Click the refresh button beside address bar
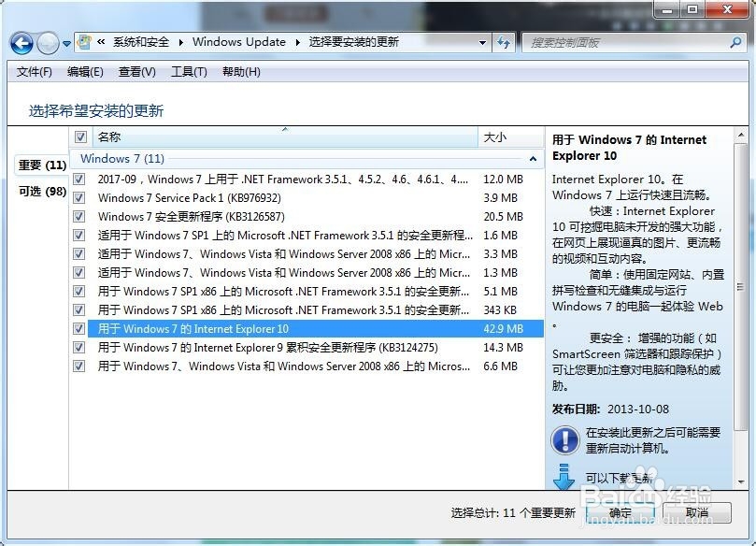The width and height of the screenshot is (756, 546). tap(504, 43)
